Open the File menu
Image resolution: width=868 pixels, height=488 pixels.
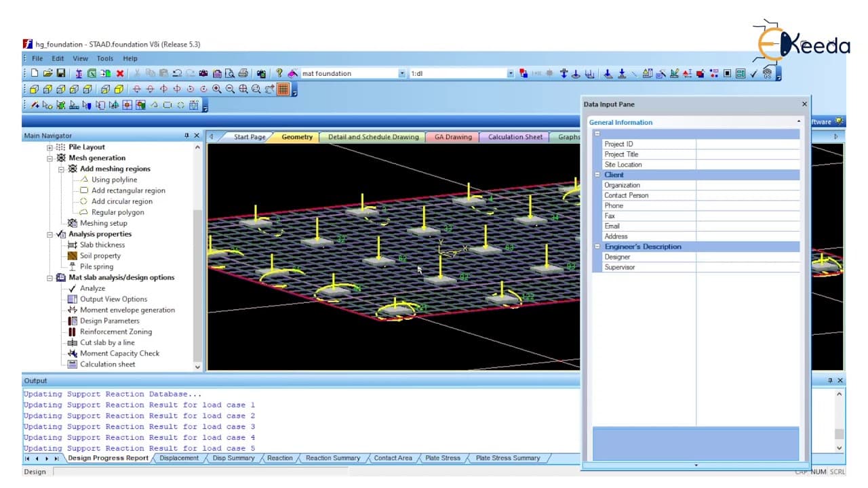point(37,59)
